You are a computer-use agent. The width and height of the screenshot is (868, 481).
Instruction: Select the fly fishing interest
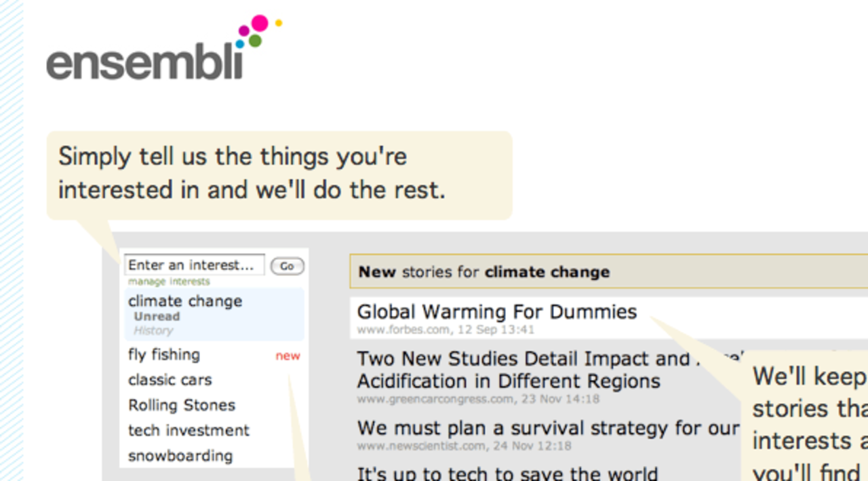[164, 355]
